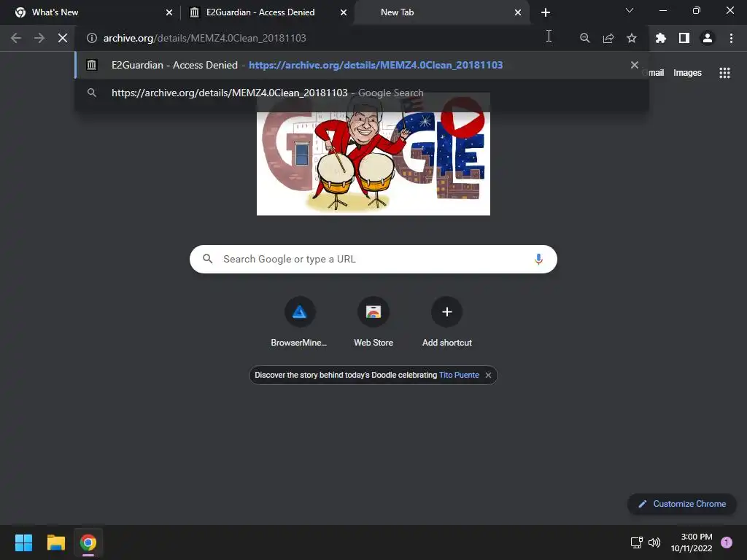
Task: Open the notification badge icon
Action: tap(727, 542)
